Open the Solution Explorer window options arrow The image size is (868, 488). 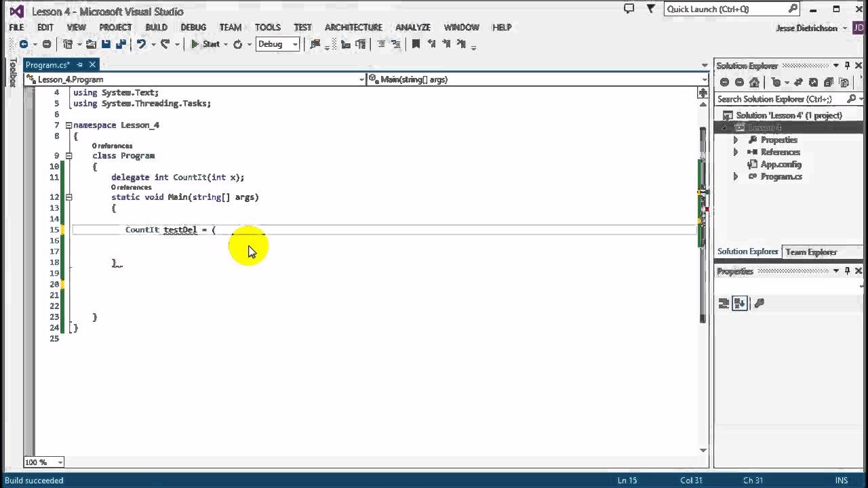pyautogui.click(x=836, y=65)
